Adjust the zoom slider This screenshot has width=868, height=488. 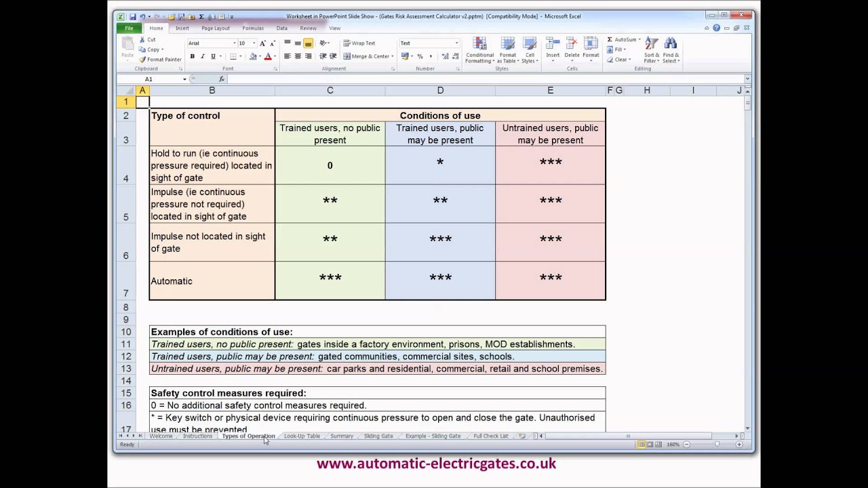tap(717, 445)
